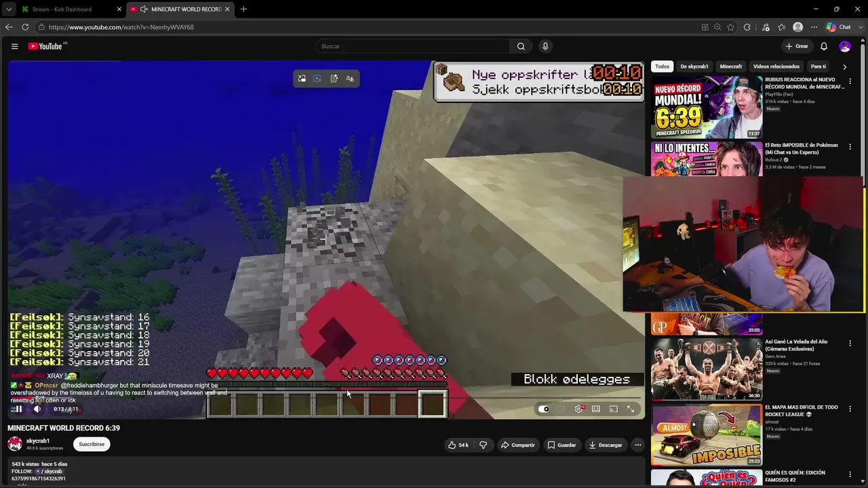Open options menu for EL MAPA MAS DIFICIL

point(850,409)
